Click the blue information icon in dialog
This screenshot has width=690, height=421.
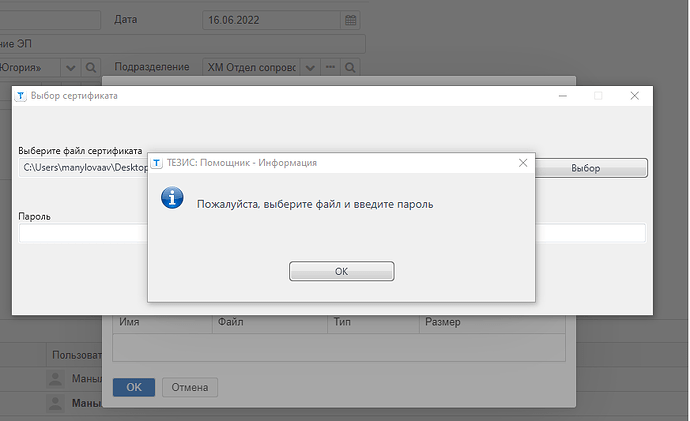[172, 199]
